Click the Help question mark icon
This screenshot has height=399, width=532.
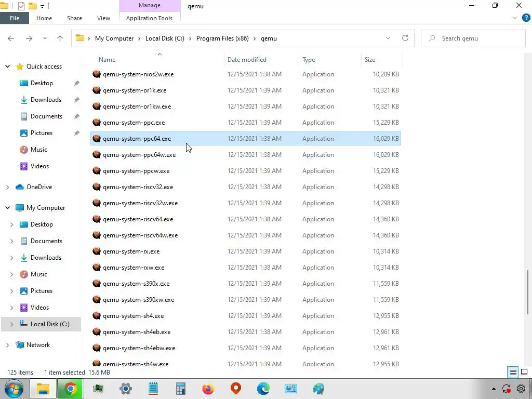coord(526,18)
